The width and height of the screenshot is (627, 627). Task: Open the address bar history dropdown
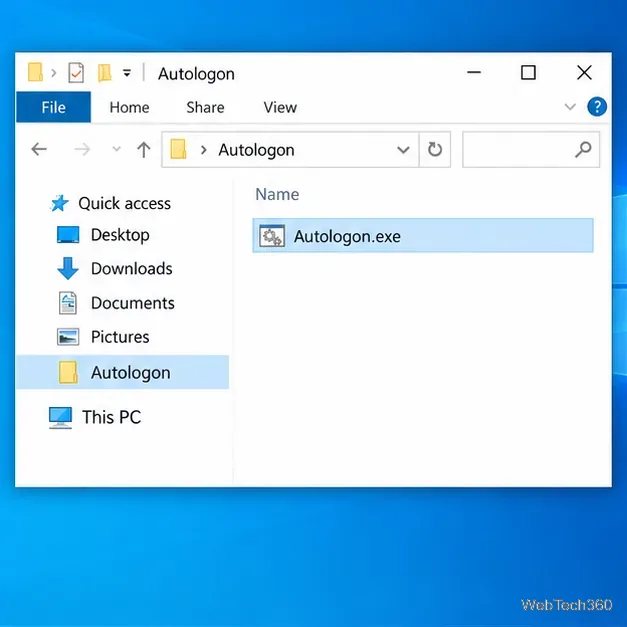[x=403, y=150]
